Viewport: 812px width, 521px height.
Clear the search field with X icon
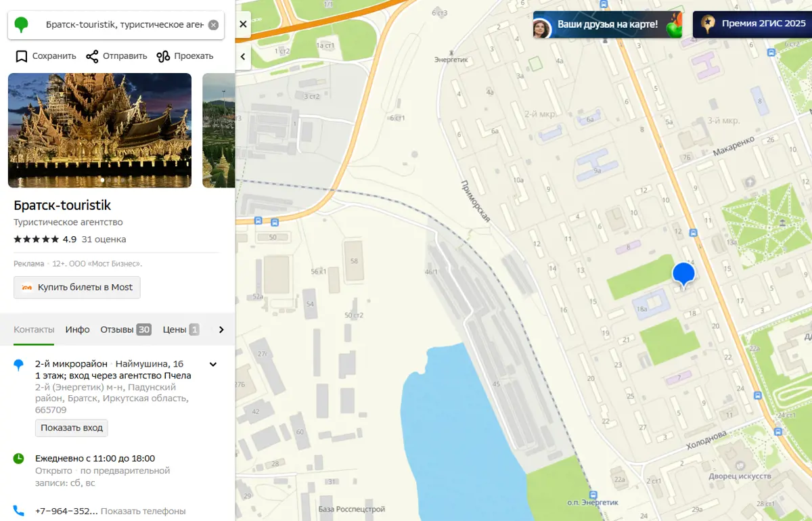(x=213, y=25)
